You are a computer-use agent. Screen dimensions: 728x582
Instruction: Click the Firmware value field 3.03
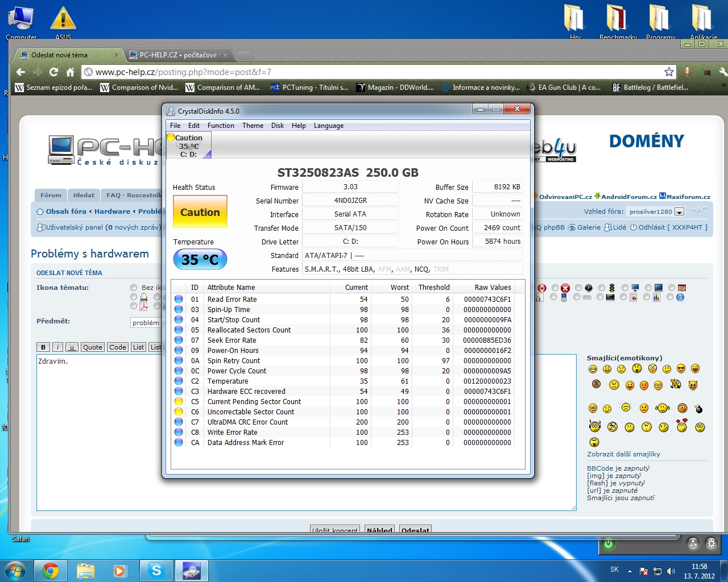[350, 187]
